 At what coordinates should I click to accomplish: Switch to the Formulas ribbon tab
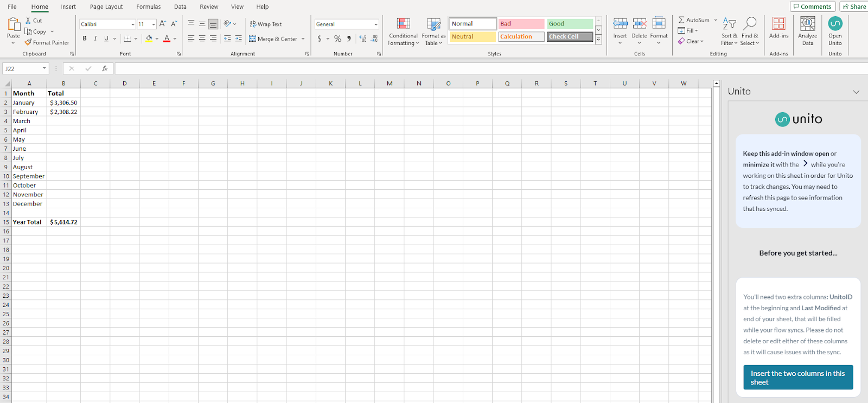point(148,7)
